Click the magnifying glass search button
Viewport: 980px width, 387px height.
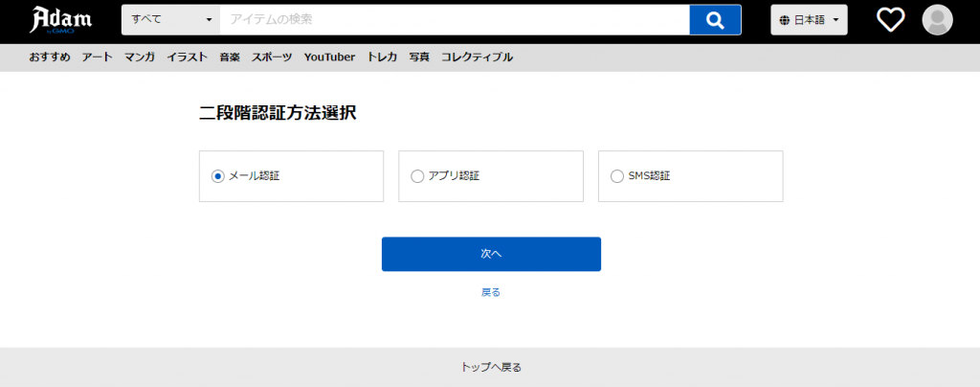715,19
